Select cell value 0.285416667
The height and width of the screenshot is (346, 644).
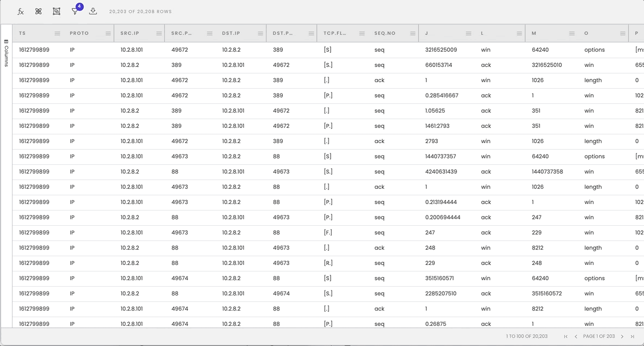442,95
